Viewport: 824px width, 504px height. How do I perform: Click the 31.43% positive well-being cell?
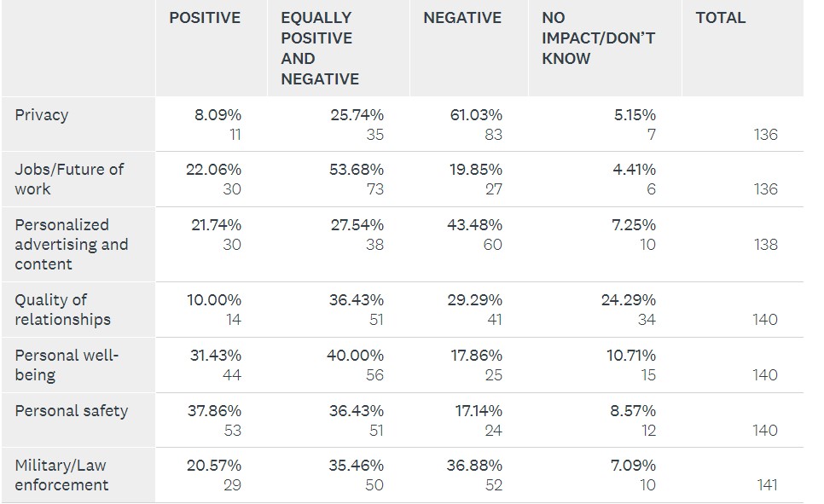[215, 356]
